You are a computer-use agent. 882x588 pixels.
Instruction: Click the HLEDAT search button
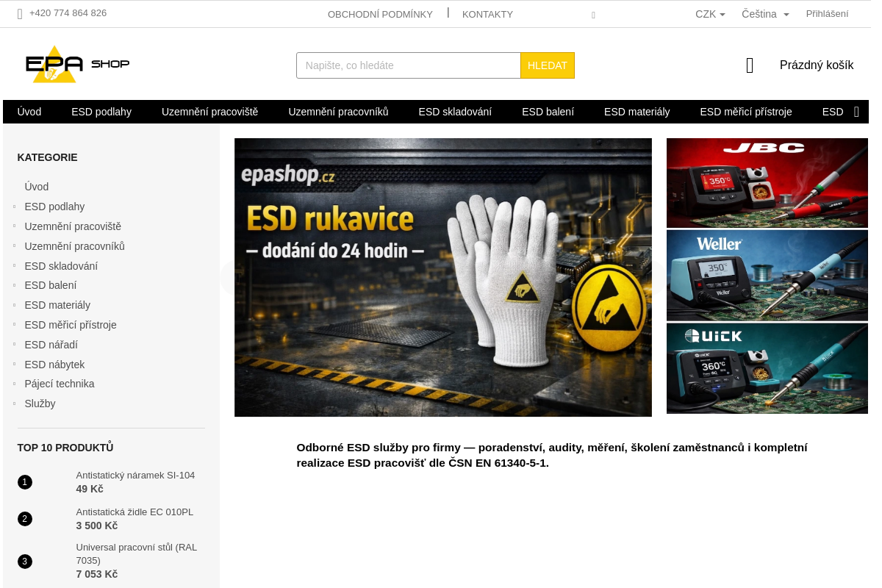(548, 65)
